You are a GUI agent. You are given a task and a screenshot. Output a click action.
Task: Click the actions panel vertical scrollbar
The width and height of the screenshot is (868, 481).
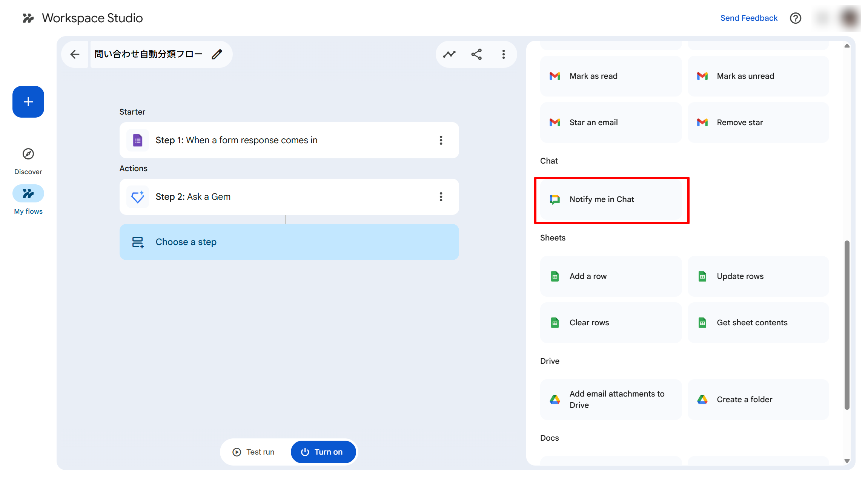[847, 324]
